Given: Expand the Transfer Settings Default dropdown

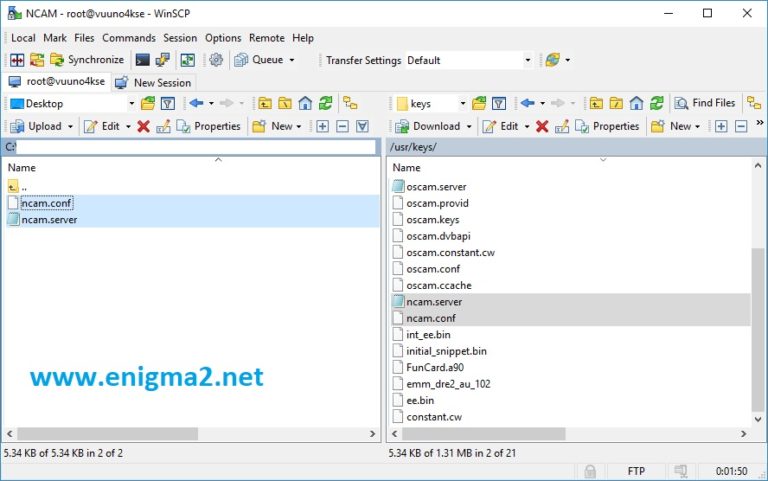Looking at the screenshot, I should 528,60.
